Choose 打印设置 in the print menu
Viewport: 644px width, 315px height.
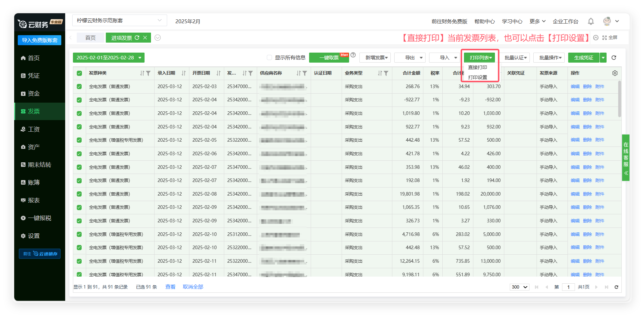pyautogui.click(x=478, y=77)
